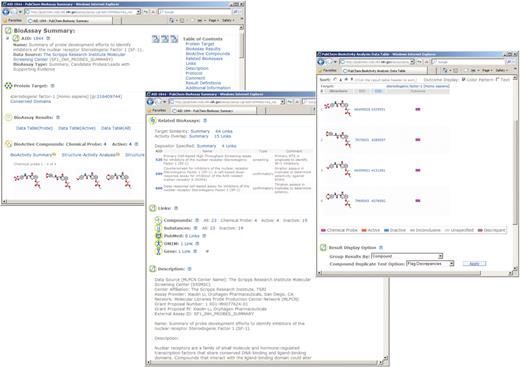Click the Description section icon
520x367 pixels.
point(153,269)
